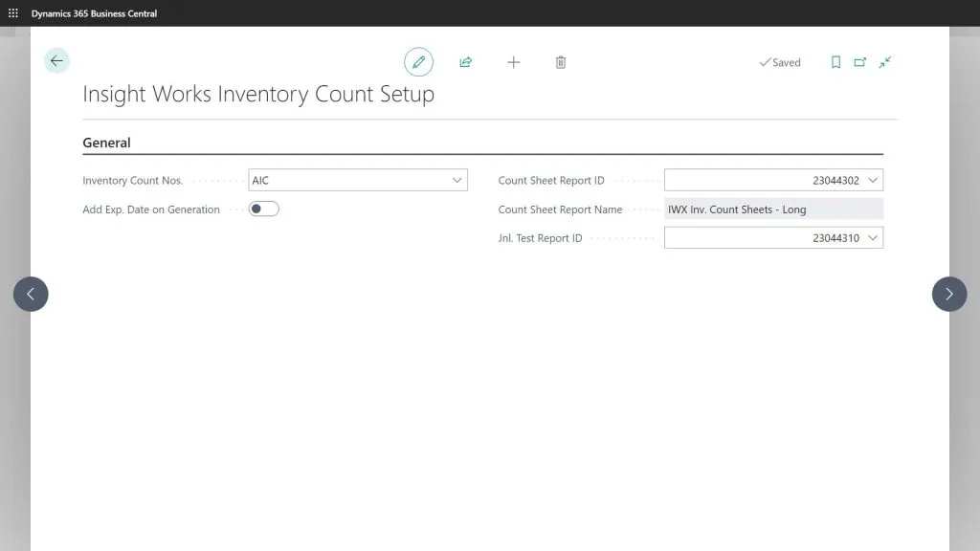Open the Share options icon
The image size is (980, 551).
tap(466, 60)
